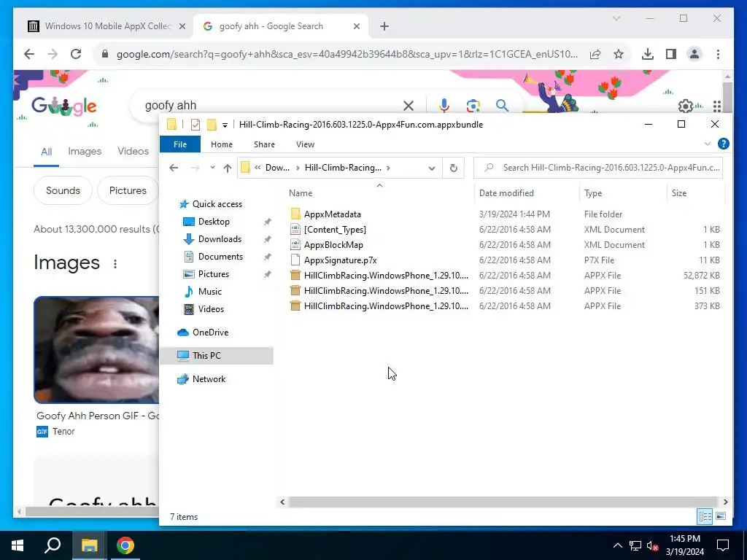
Task: Click Chrome icon in taskbar
Action: (x=125, y=545)
